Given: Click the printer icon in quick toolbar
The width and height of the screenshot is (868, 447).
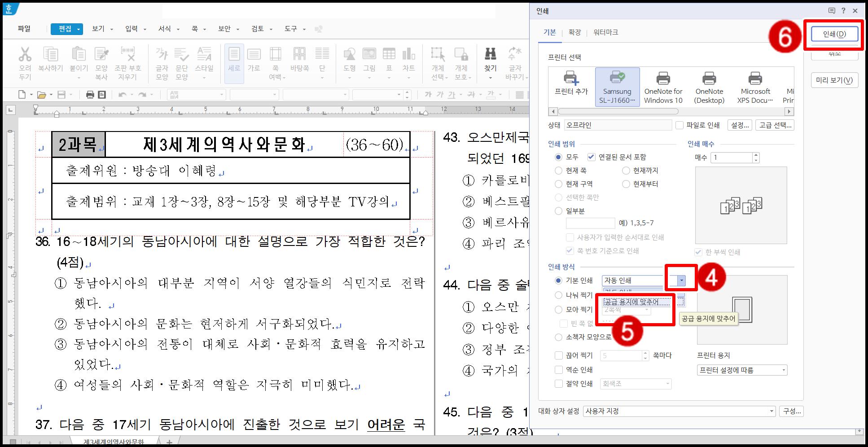Looking at the screenshot, I should coord(90,95).
